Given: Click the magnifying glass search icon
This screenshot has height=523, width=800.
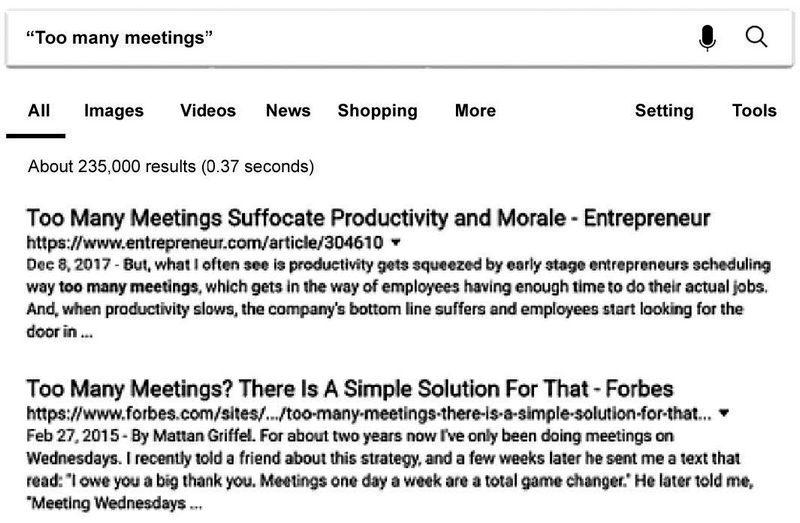Looking at the screenshot, I should (757, 38).
